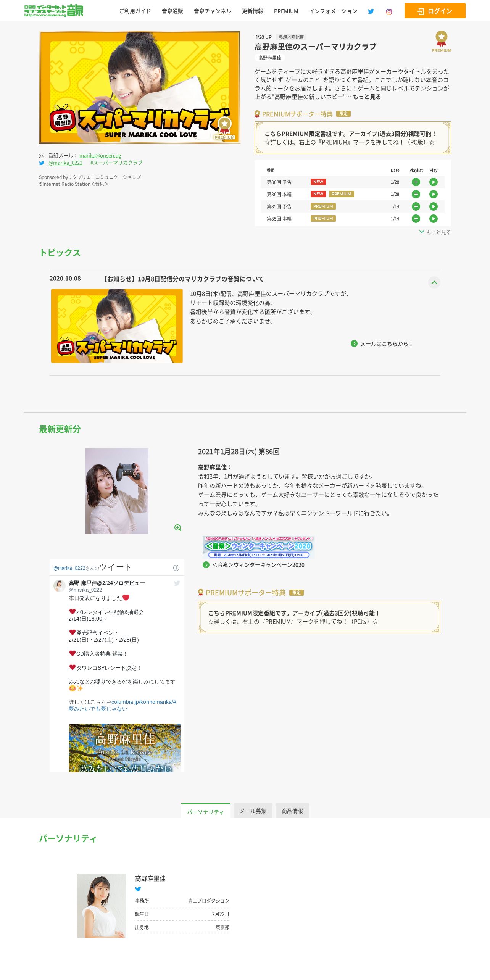The image size is (490, 980).
Task: Open @marika_0222 Twitter link
Action: click(x=65, y=163)
